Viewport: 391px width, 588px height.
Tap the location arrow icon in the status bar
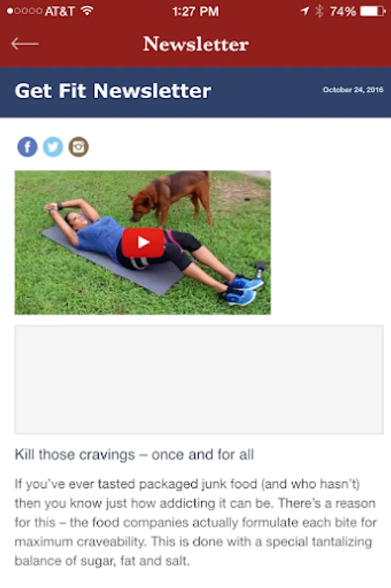(x=305, y=11)
